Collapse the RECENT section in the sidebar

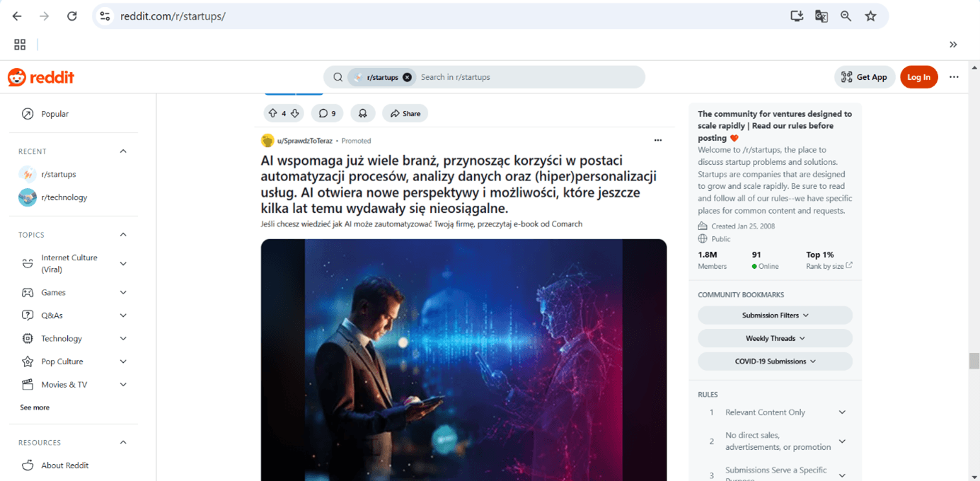tap(123, 151)
